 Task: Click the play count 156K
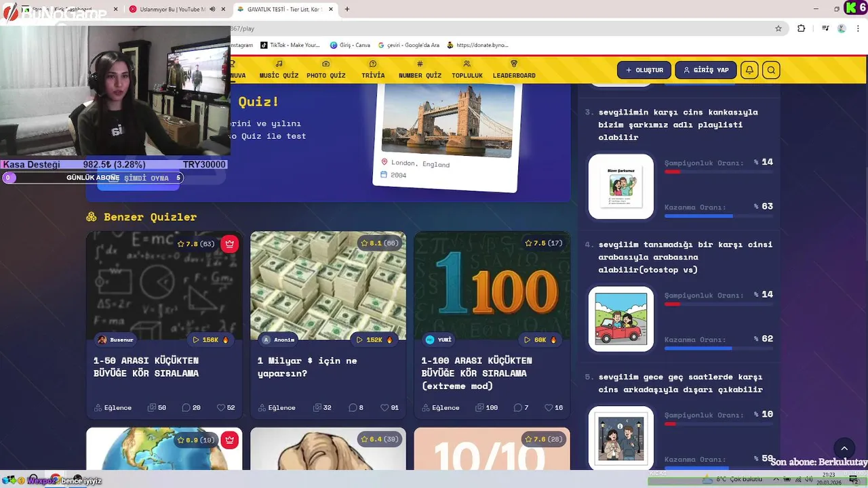click(x=211, y=340)
